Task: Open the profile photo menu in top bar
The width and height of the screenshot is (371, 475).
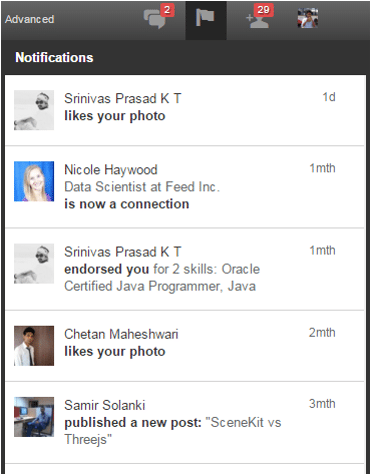Action: [x=308, y=18]
